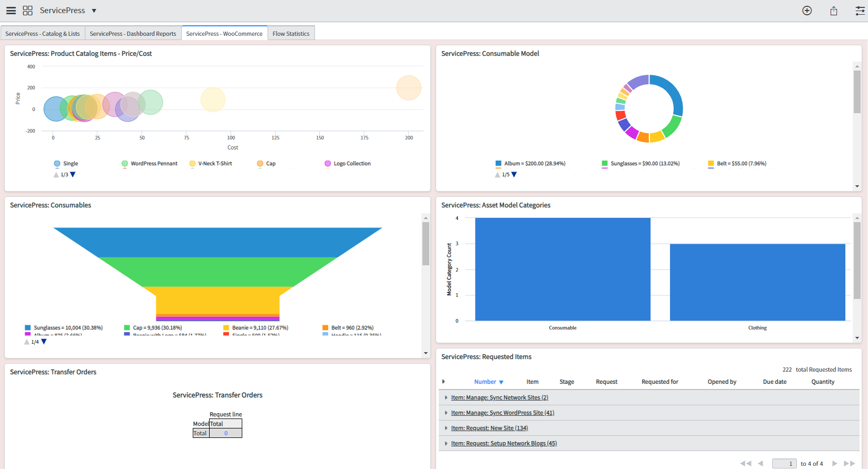Toggle Belt = $55.00 legend entry

(737, 164)
